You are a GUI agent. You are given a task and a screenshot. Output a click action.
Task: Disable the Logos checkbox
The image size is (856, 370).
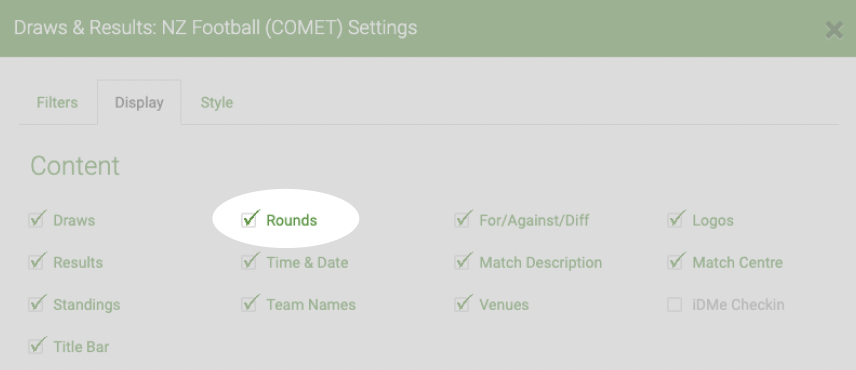675,220
